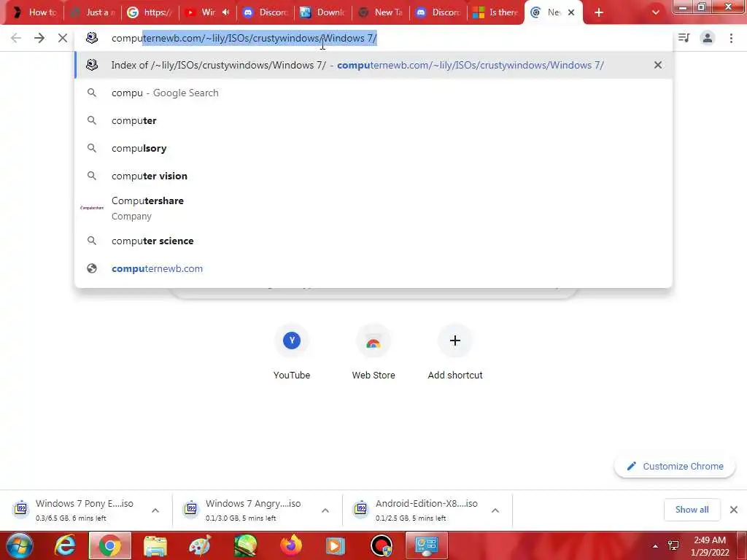747x560 pixels.
Task: Open media controls icon in toolbar
Action: click(684, 38)
